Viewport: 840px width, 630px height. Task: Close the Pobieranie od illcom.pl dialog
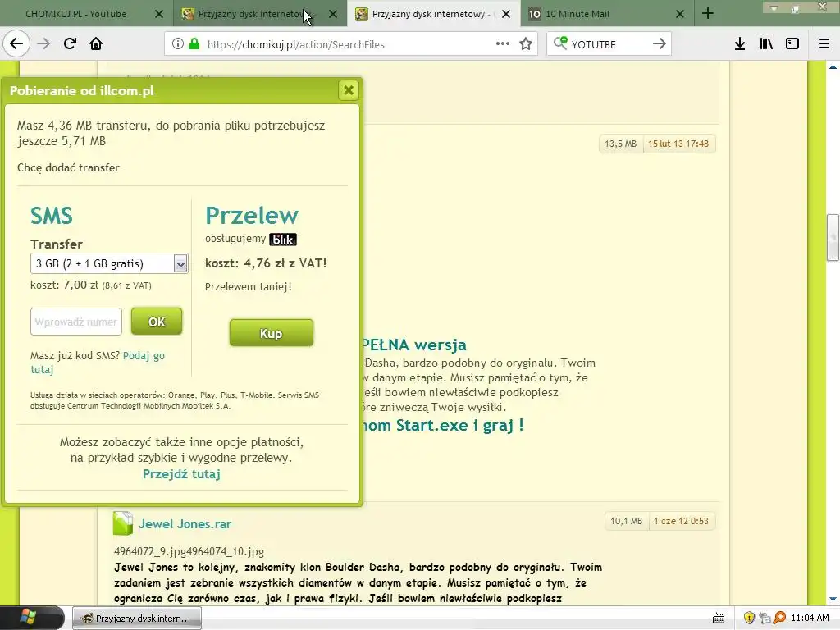349,90
